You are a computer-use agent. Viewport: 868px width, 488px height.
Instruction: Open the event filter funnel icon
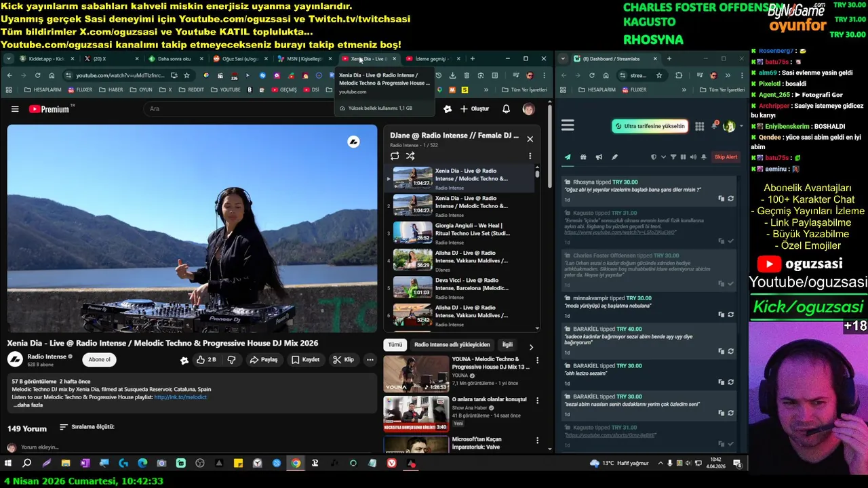tap(673, 157)
